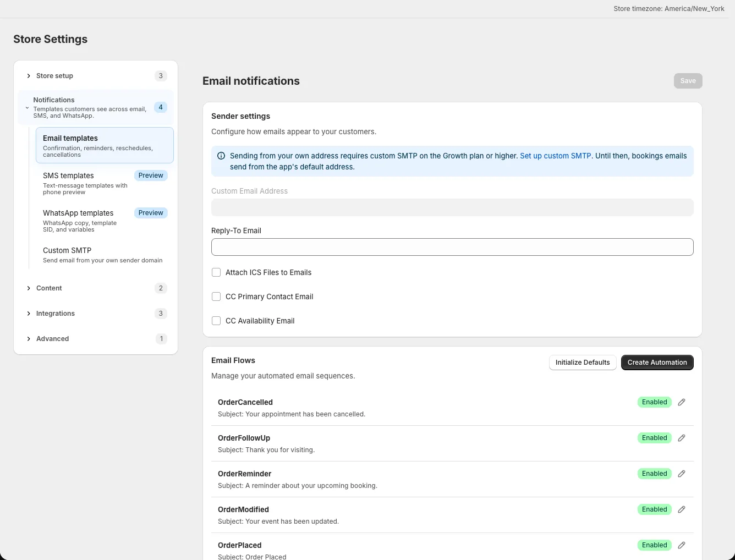Click 'Subject: Your event has been updated.'
The width and height of the screenshot is (735, 560).
pyautogui.click(x=278, y=521)
